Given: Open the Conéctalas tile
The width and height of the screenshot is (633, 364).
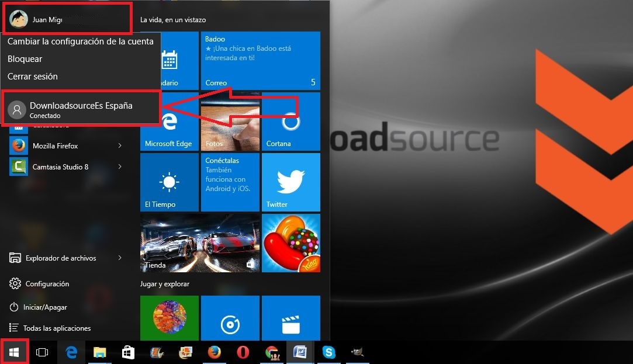Looking at the screenshot, I should [230, 182].
